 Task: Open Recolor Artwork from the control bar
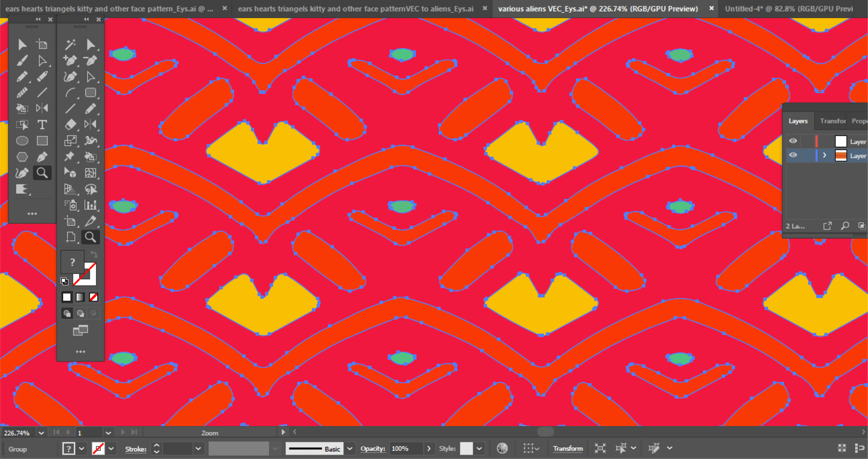(502, 449)
